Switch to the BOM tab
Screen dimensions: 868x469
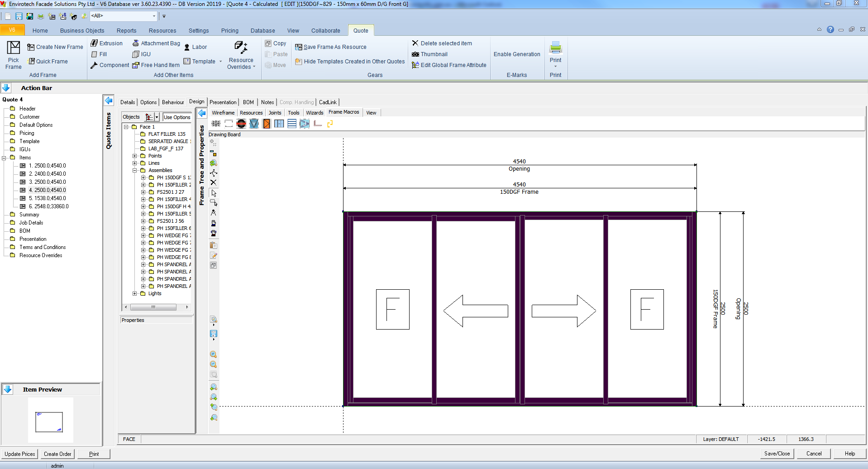pyautogui.click(x=248, y=102)
